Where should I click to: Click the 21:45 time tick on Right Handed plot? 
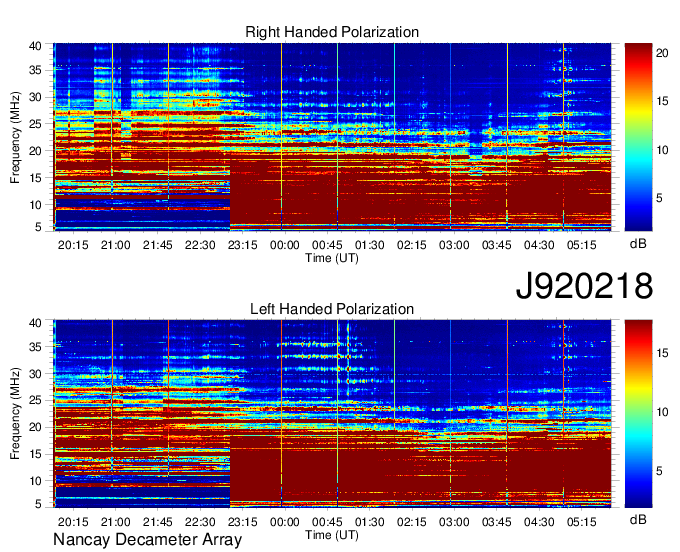tap(158, 245)
